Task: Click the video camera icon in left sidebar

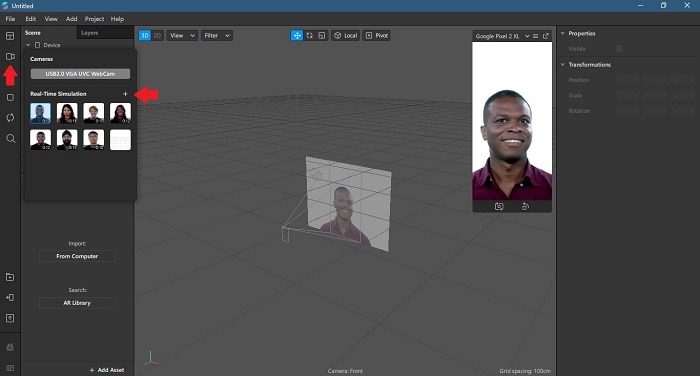Action: (10, 56)
